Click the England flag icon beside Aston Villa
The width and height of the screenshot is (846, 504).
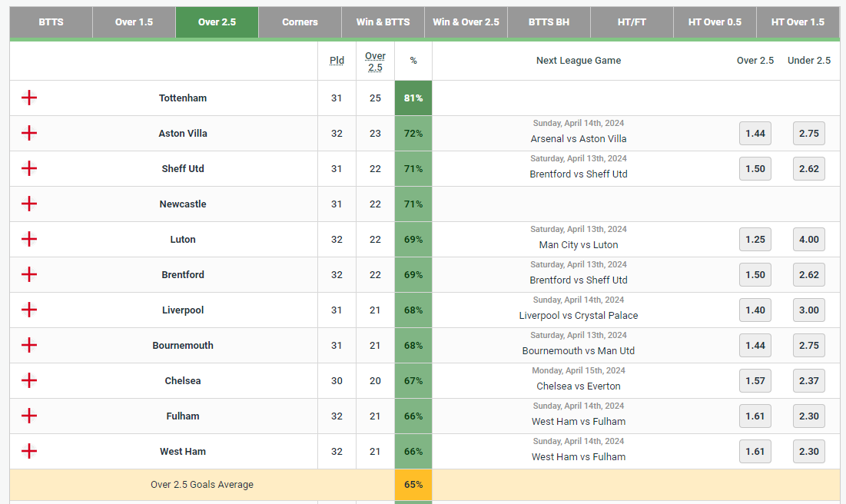coord(29,133)
